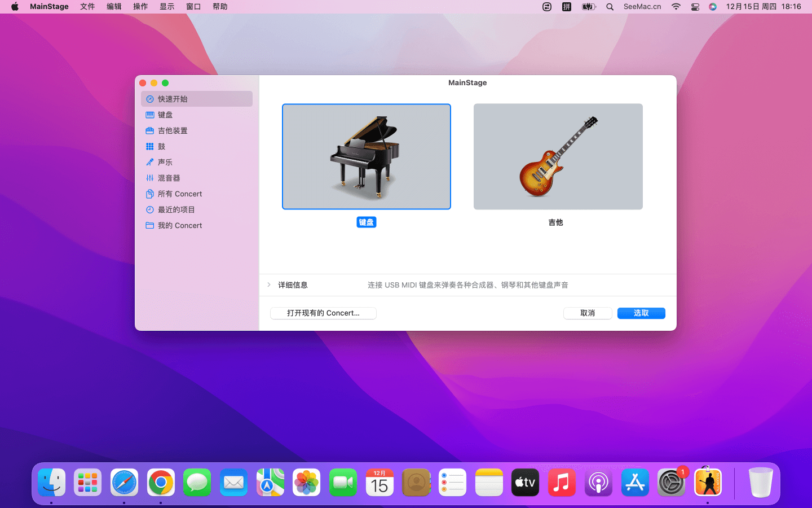The height and width of the screenshot is (508, 812).
Task: Open Podcasts from the Dock
Action: (x=598, y=483)
